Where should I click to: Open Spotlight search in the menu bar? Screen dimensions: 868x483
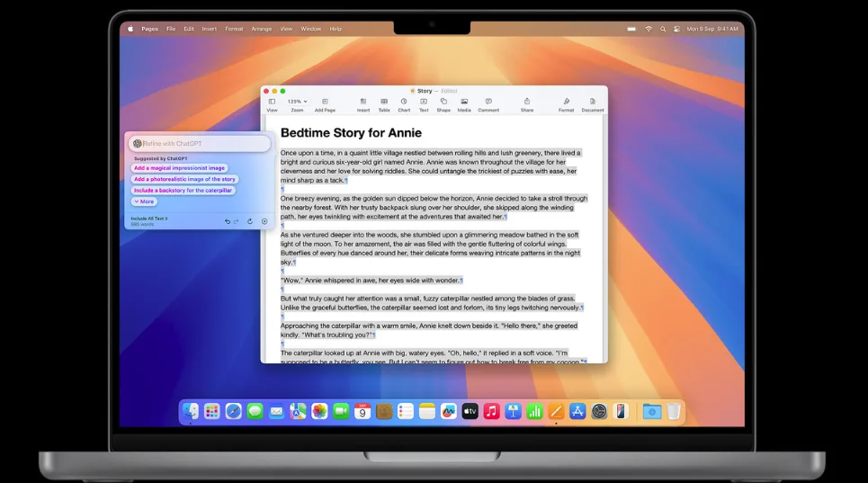[x=663, y=29]
